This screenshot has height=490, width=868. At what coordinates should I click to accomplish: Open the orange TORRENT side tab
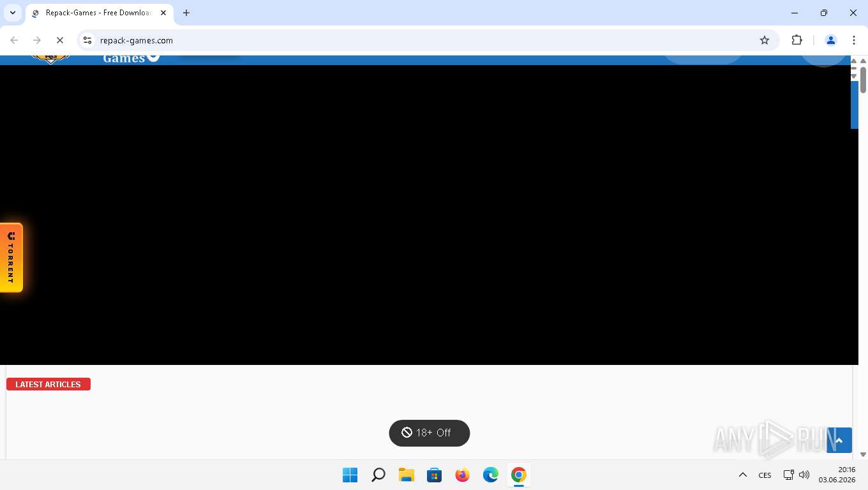[11, 258]
